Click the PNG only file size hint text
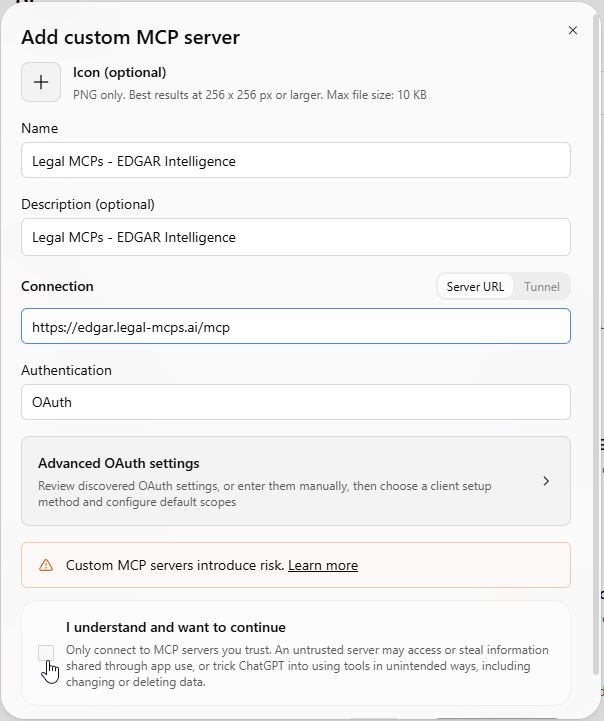This screenshot has height=721, width=604. [x=250, y=95]
